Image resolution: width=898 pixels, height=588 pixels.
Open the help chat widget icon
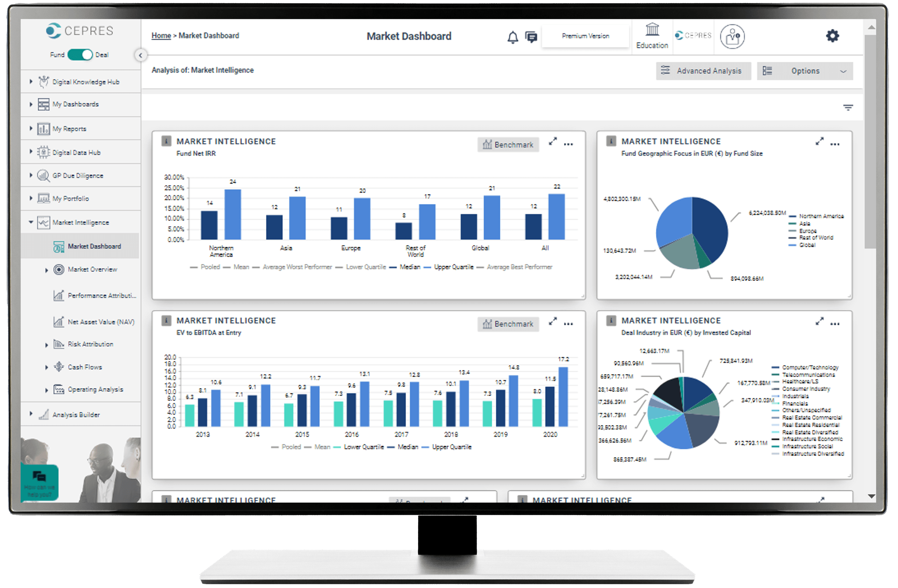click(40, 477)
